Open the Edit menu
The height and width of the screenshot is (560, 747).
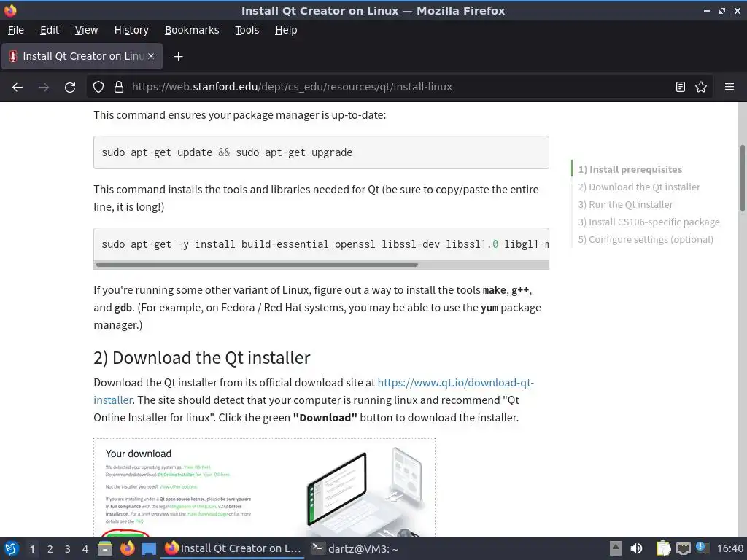pyautogui.click(x=50, y=30)
